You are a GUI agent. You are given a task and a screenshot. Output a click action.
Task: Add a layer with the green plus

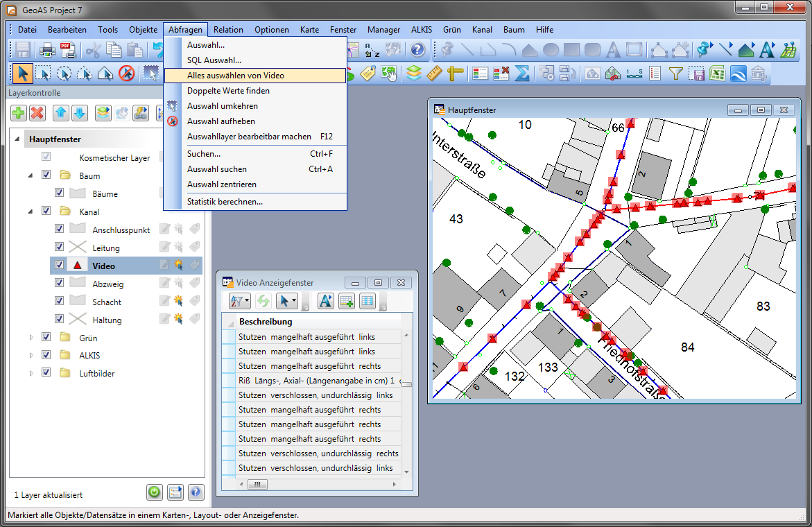19,113
